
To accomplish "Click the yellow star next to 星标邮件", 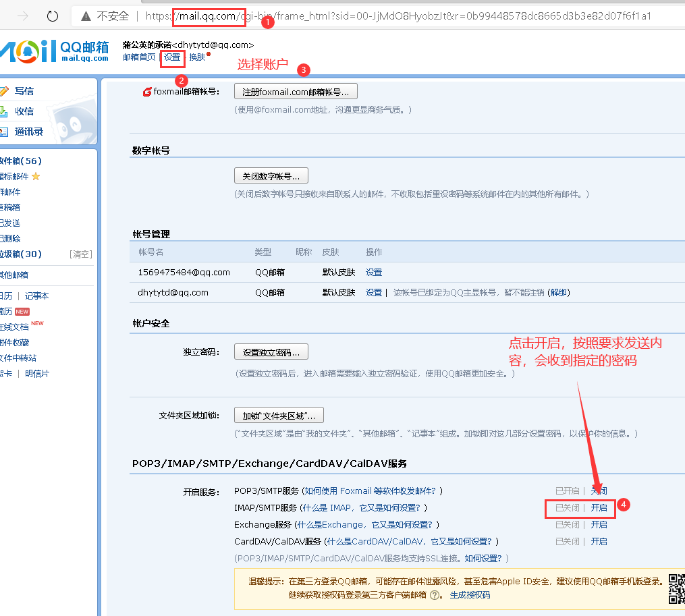I will (x=36, y=177).
